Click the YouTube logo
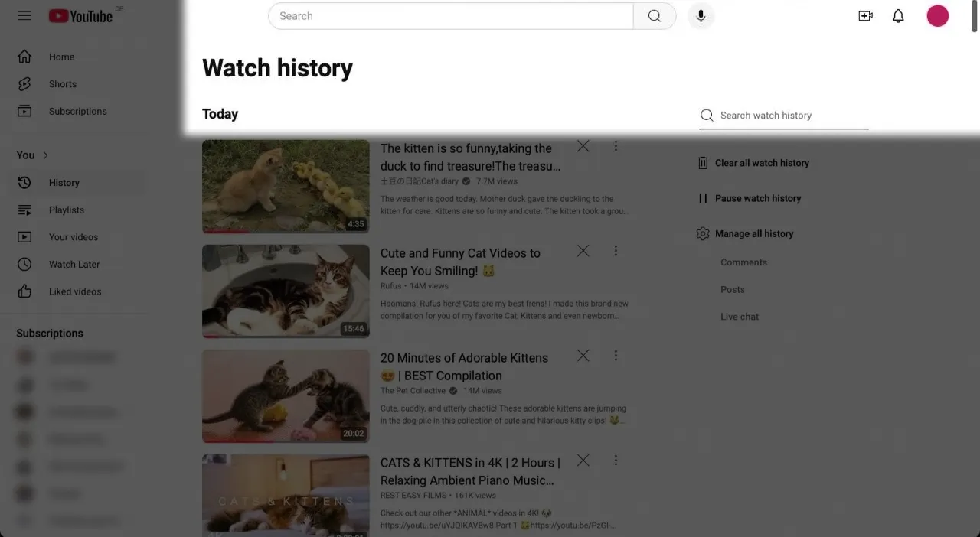Viewport: 980px width, 537px height. (x=81, y=16)
